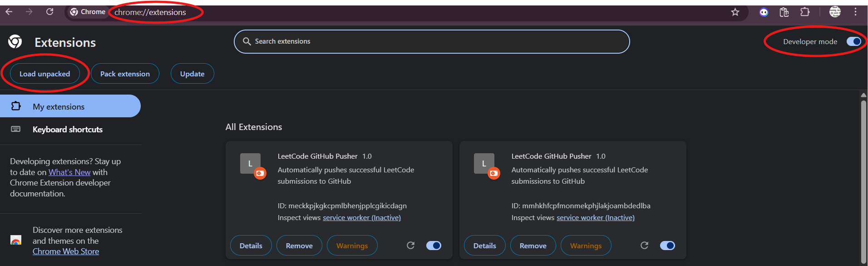Image resolution: width=868 pixels, height=266 pixels.
Task: Click the Chrome Web Store rainbow icon
Action: (x=16, y=240)
